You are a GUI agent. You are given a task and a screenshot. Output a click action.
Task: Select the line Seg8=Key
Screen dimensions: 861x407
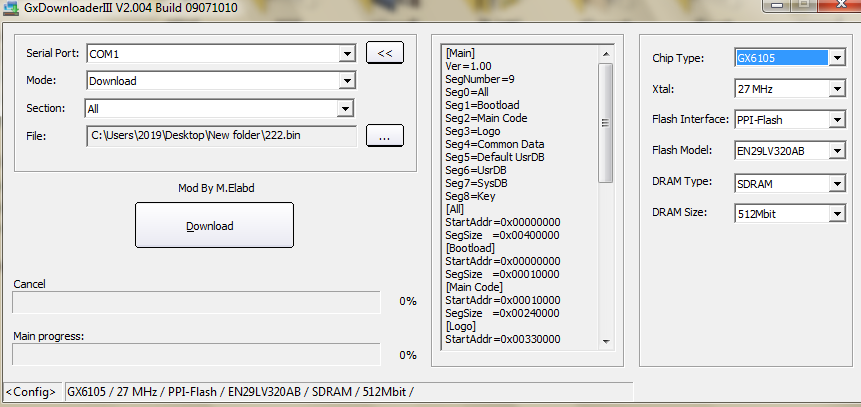(x=470, y=196)
